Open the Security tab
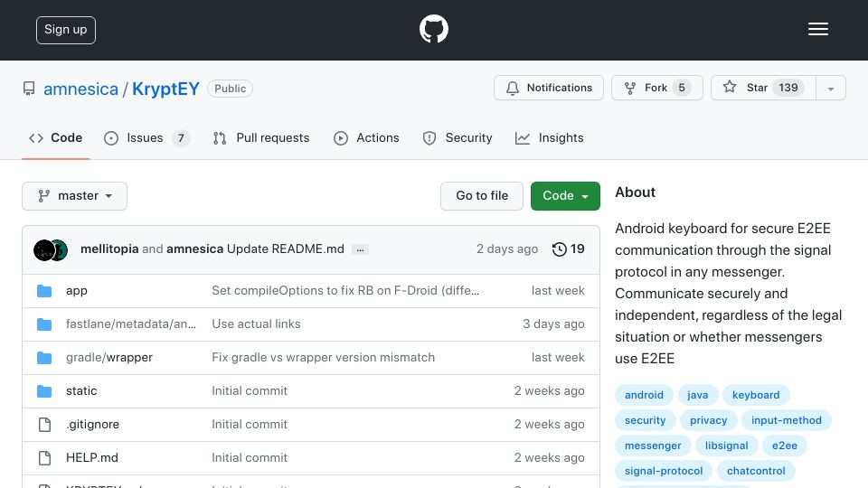The image size is (868, 488). (458, 137)
